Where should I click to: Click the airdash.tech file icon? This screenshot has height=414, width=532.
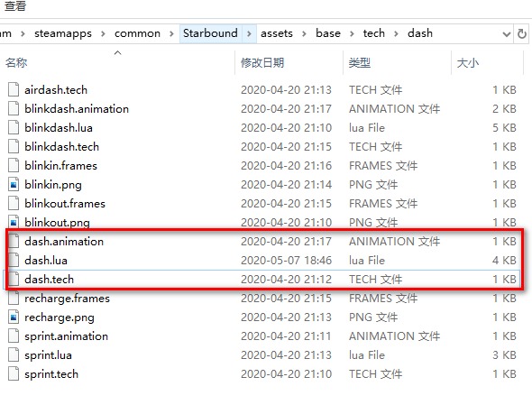(14, 89)
